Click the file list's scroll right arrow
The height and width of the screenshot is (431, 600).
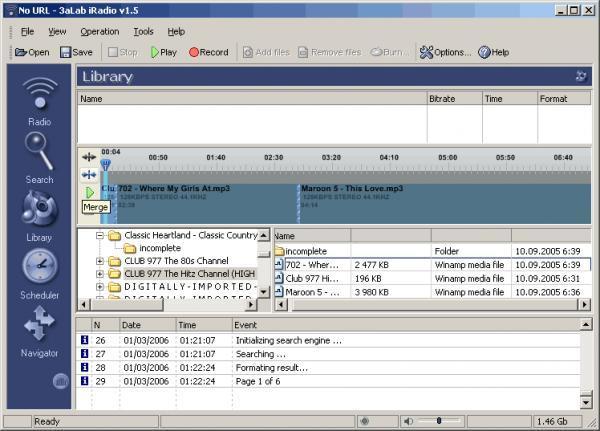pos(584,305)
